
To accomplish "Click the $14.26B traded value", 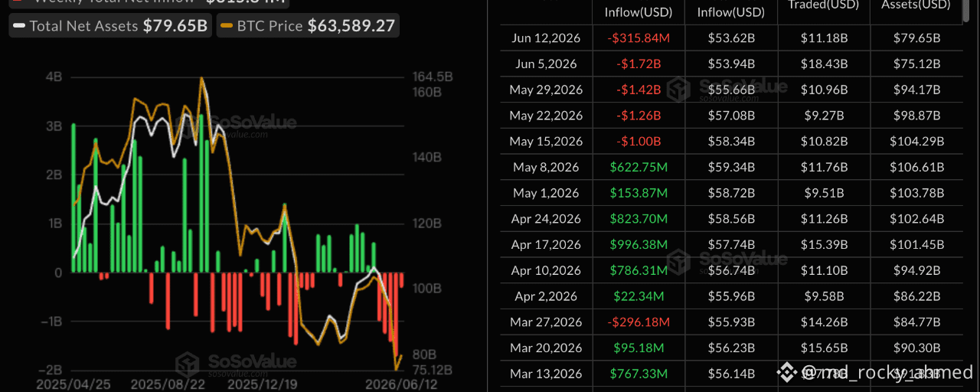I will tap(823, 322).
